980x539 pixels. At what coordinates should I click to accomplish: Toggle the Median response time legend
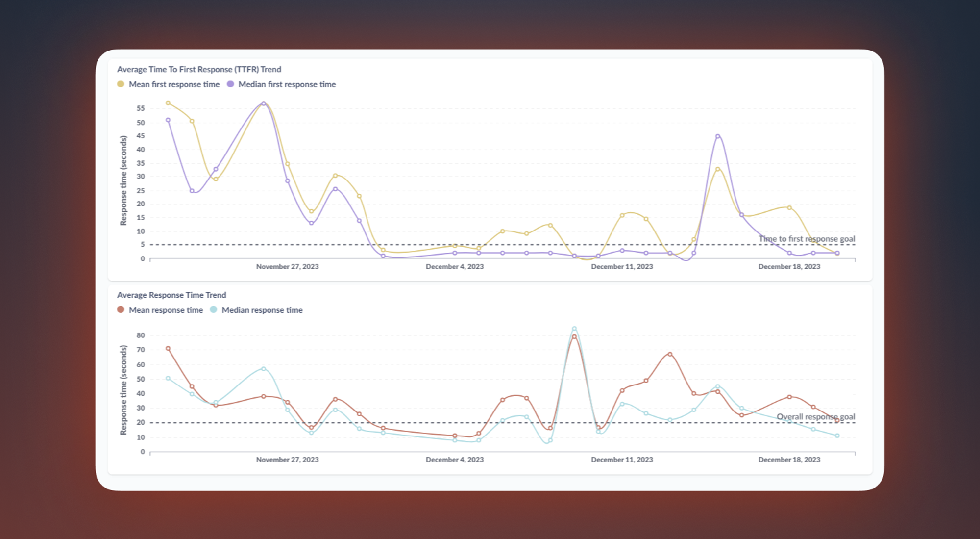pos(262,310)
